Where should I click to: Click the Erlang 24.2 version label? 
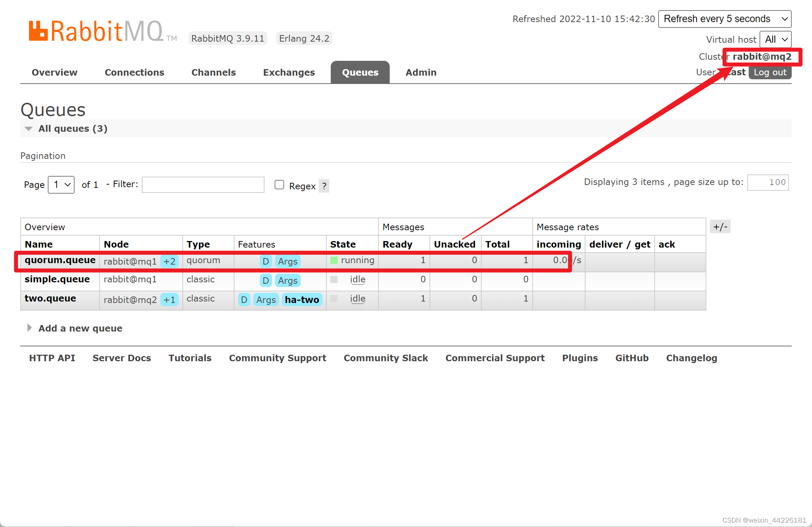[304, 38]
